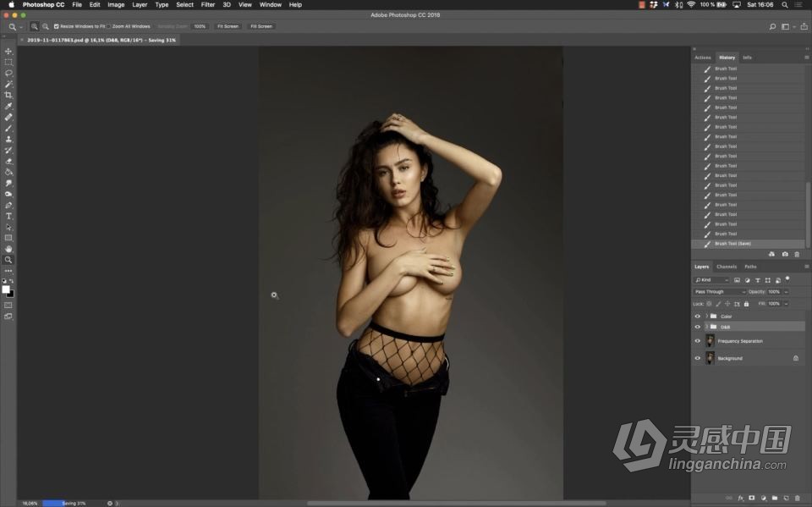The height and width of the screenshot is (507, 812).
Task: Select the Paint Bucket tool
Action: point(8,172)
